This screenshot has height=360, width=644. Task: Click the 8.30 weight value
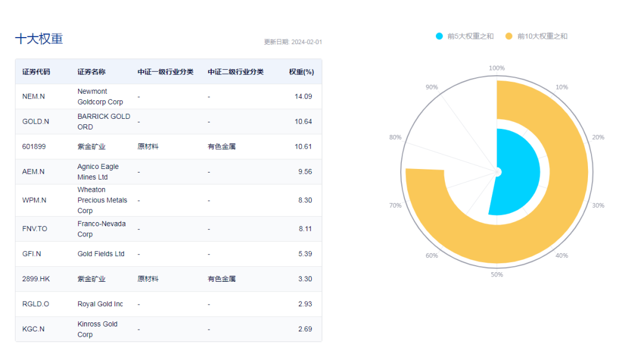coord(305,200)
